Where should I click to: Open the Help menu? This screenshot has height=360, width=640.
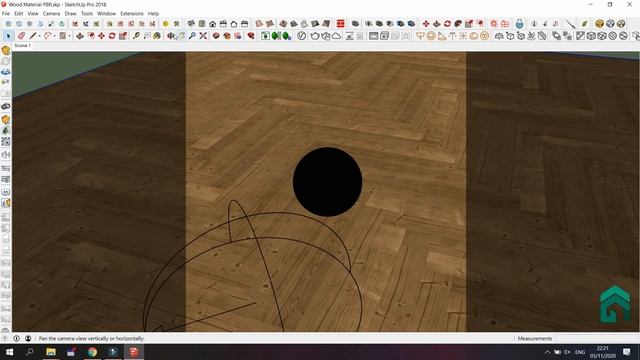153,13
